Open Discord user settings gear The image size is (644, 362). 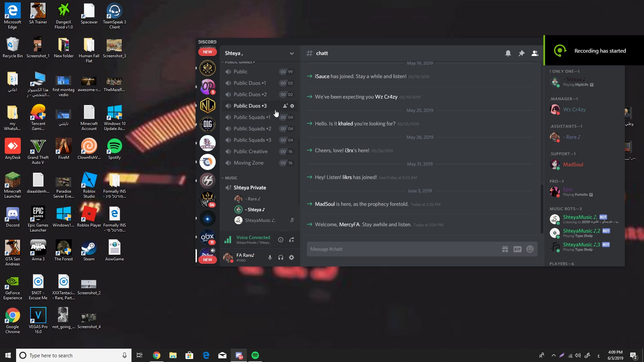(x=291, y=257)
